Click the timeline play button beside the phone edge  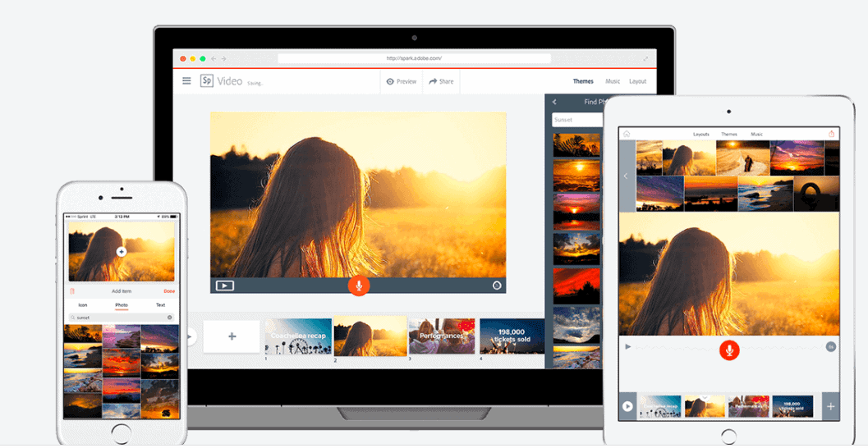point(191,336)
